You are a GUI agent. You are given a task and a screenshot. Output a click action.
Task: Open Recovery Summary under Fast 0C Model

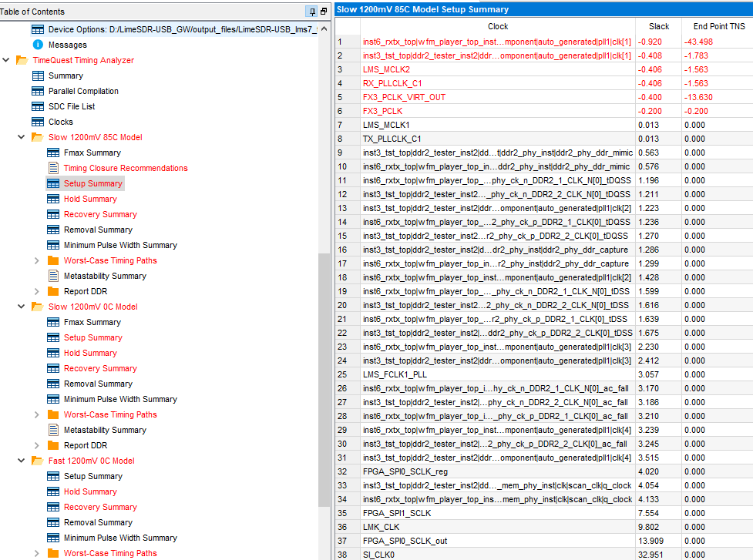coord(100,507)
